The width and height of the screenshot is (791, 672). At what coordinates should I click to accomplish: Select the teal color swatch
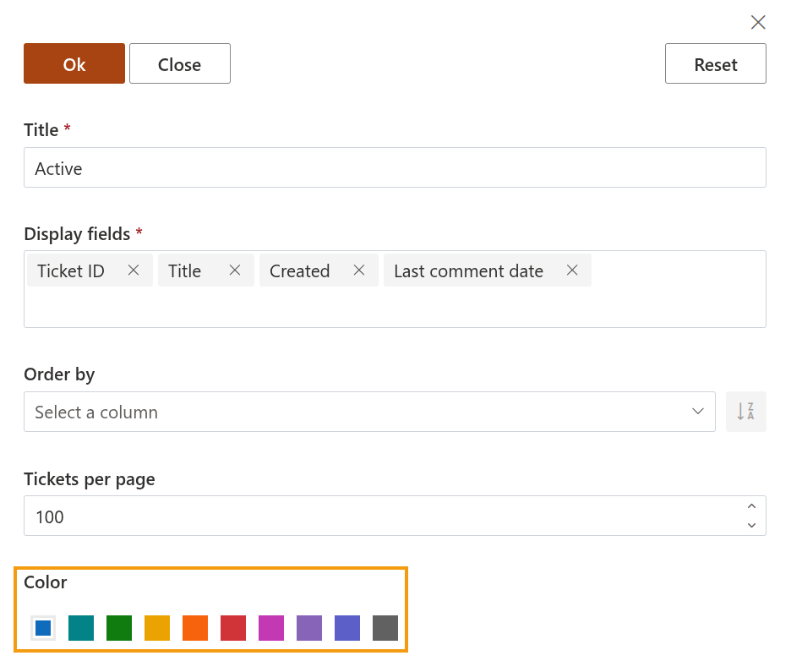[81, 627]
